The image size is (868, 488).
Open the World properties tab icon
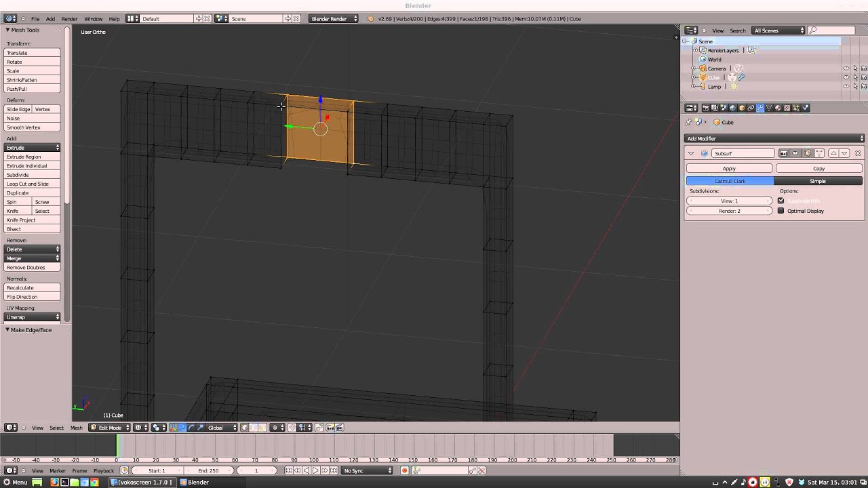pos(732,108)
